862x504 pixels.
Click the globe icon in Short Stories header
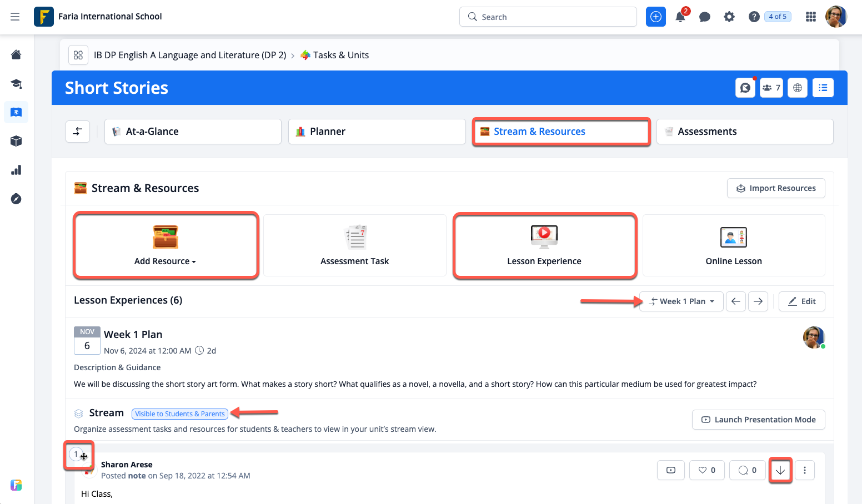click(797, 88)
